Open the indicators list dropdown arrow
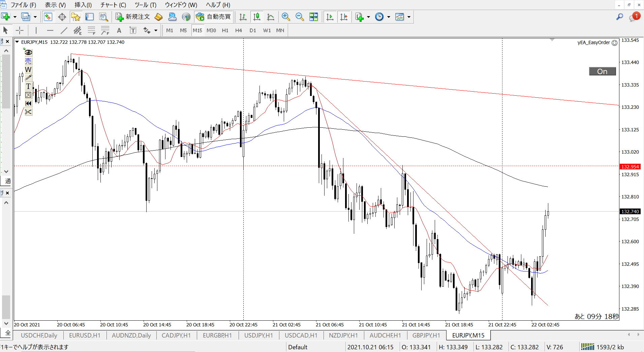644x352 pixels. (368, 17)
